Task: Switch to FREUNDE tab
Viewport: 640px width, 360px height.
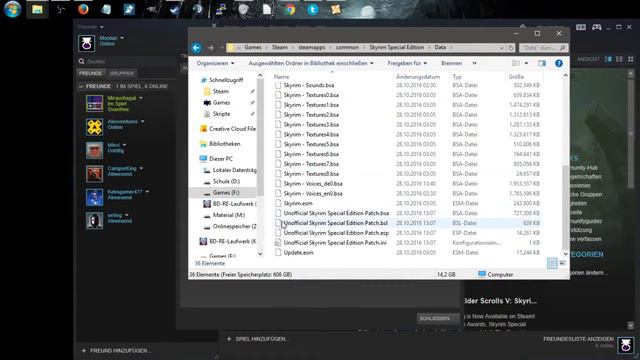Action: pos(90,73)
